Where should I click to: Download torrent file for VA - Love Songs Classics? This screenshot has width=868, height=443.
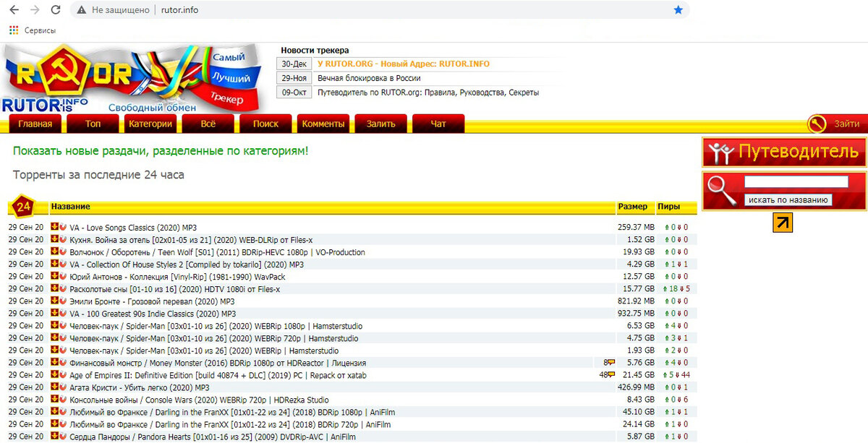pos(54,227)
